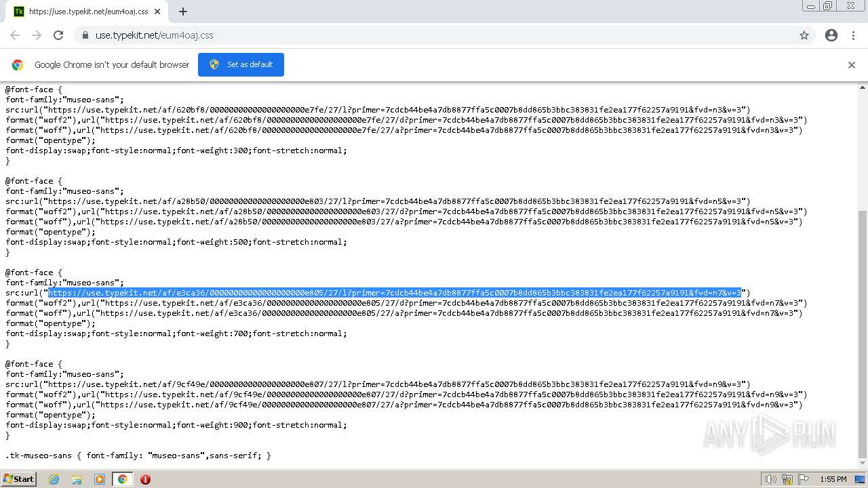Click the Action Center flag tray icon
This screenshot has width=868, height=488.
click(804, 479)
